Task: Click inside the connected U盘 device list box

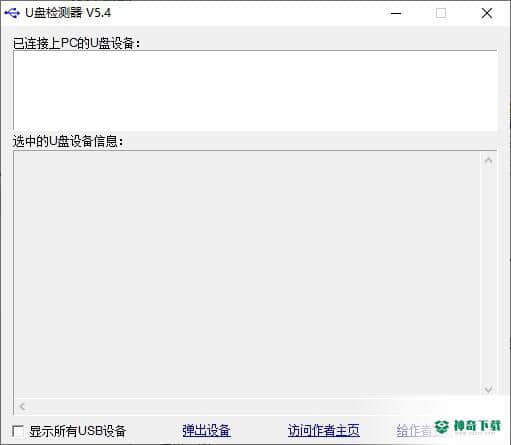Action: coord(255,91)
